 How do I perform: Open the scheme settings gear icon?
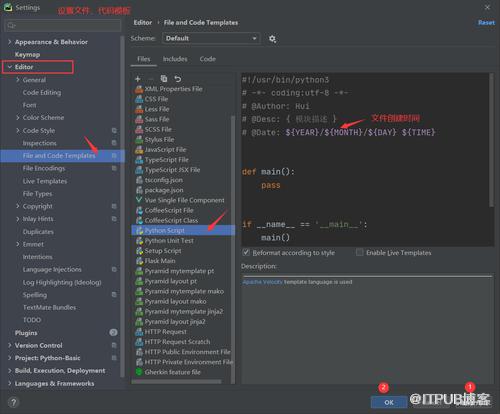click(x=272, y=39)
